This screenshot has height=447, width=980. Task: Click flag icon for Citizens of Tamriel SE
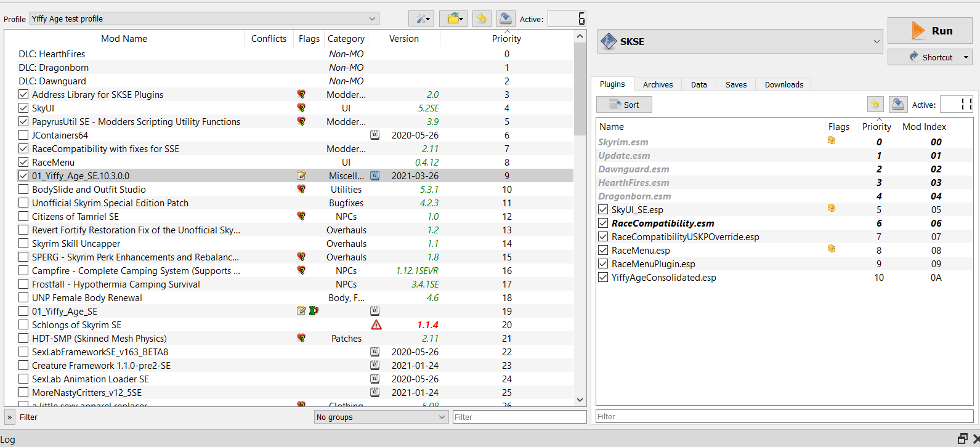click(301, 216)
